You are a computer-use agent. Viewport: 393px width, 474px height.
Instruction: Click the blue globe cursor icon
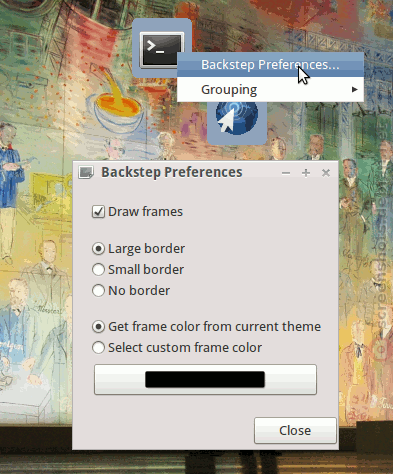click(x=237, y=118)
